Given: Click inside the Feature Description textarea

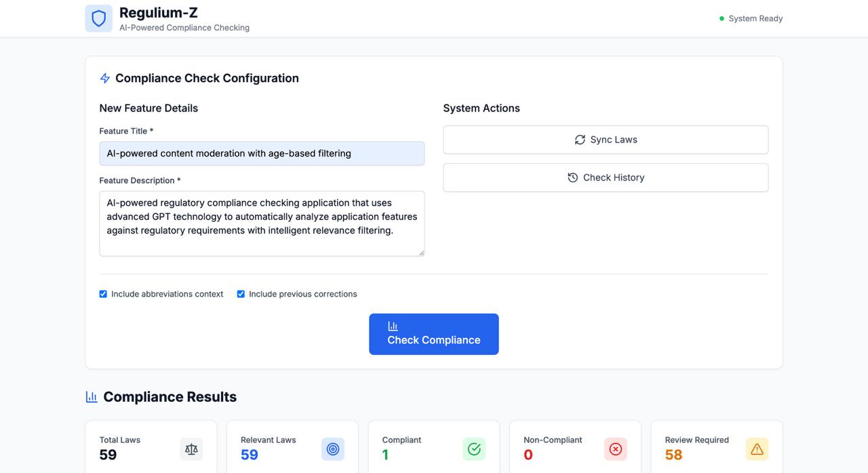Looking at the screenshot, I should click(x=262, y=223).
